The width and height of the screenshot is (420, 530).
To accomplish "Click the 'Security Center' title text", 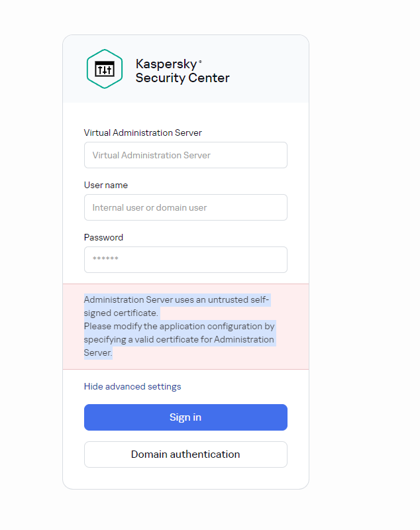I will coord(182,78).
